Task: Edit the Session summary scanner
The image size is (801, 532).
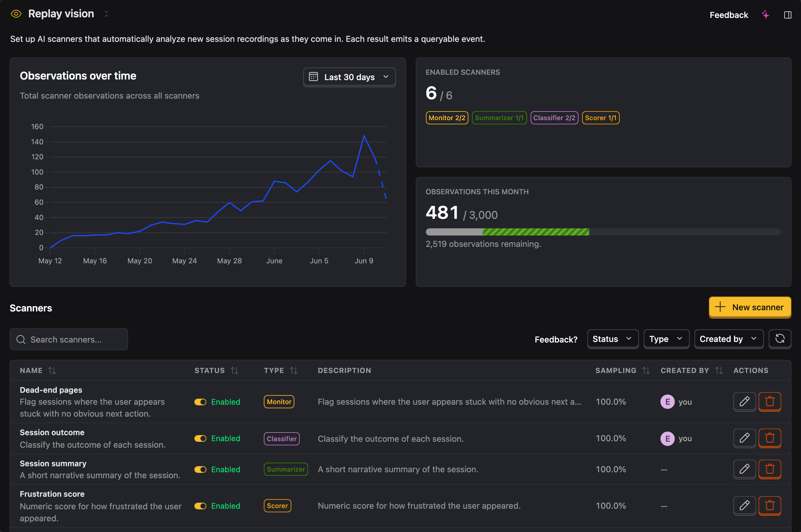Action: click(744, 469)
